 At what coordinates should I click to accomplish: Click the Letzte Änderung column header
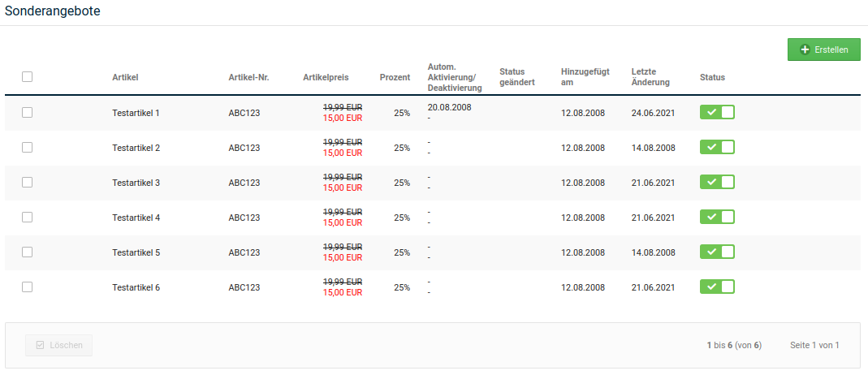[x=650, y=77]
